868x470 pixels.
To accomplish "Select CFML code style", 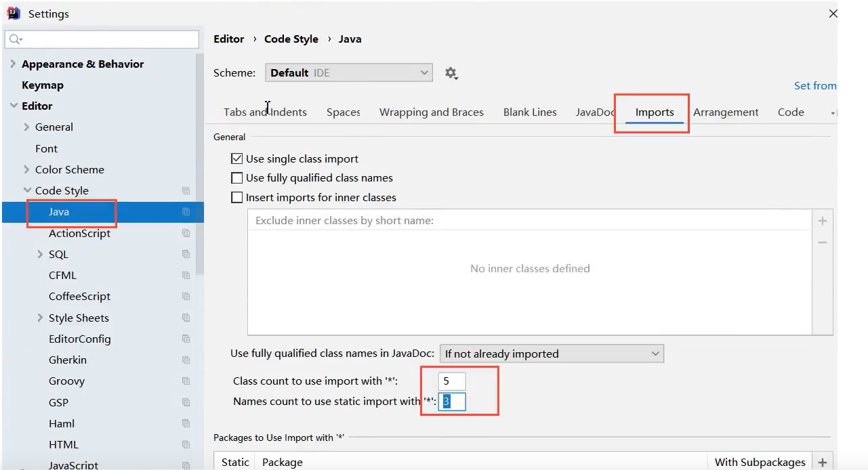I will click(62, 276).
